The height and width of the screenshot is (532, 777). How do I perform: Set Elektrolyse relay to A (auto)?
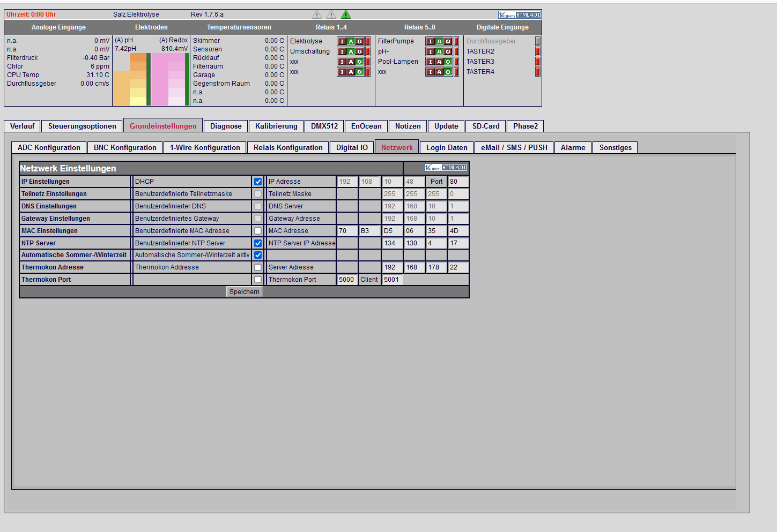pos(351,41)
